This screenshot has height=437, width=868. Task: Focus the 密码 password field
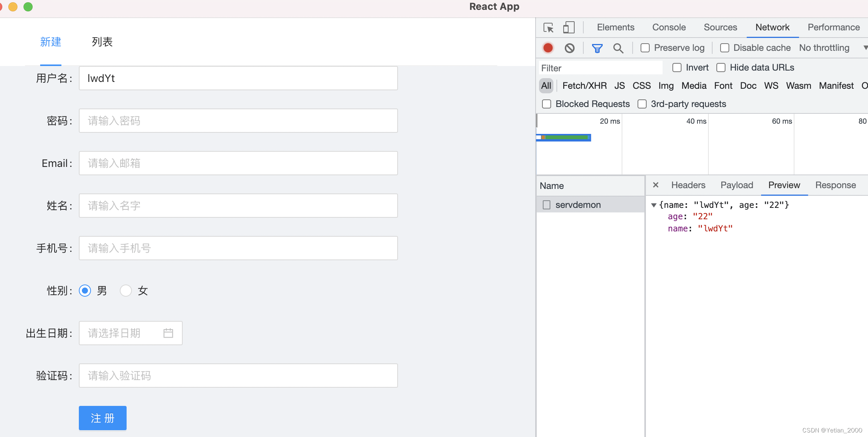(x=238, y=121)
